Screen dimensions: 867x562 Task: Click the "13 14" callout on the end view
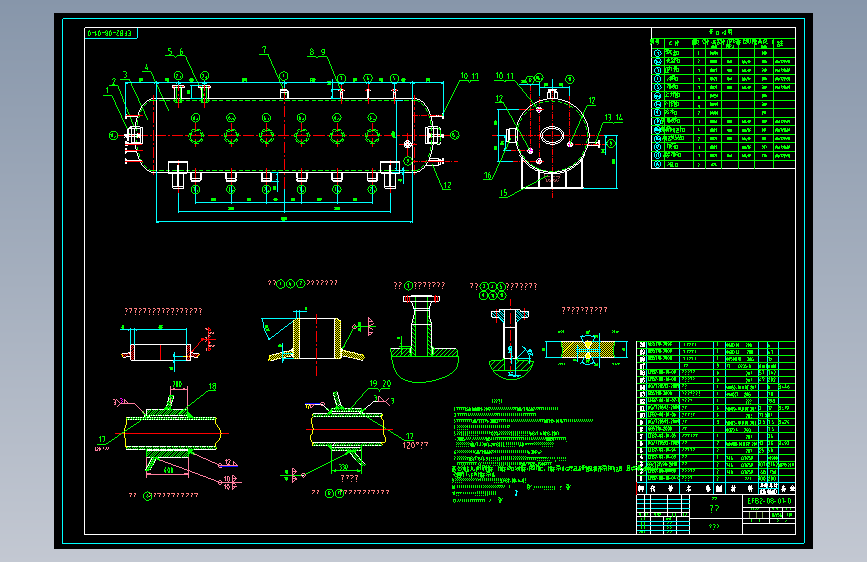[x=613, y=118]
